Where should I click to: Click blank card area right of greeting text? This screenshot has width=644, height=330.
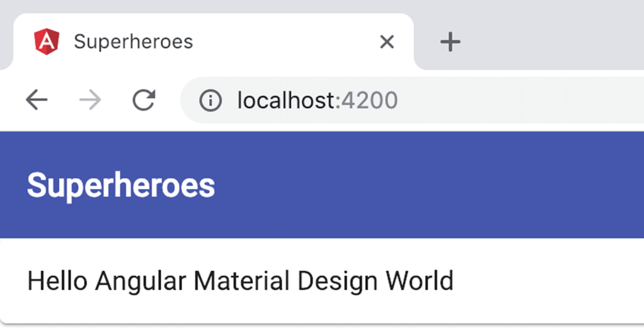549,281
